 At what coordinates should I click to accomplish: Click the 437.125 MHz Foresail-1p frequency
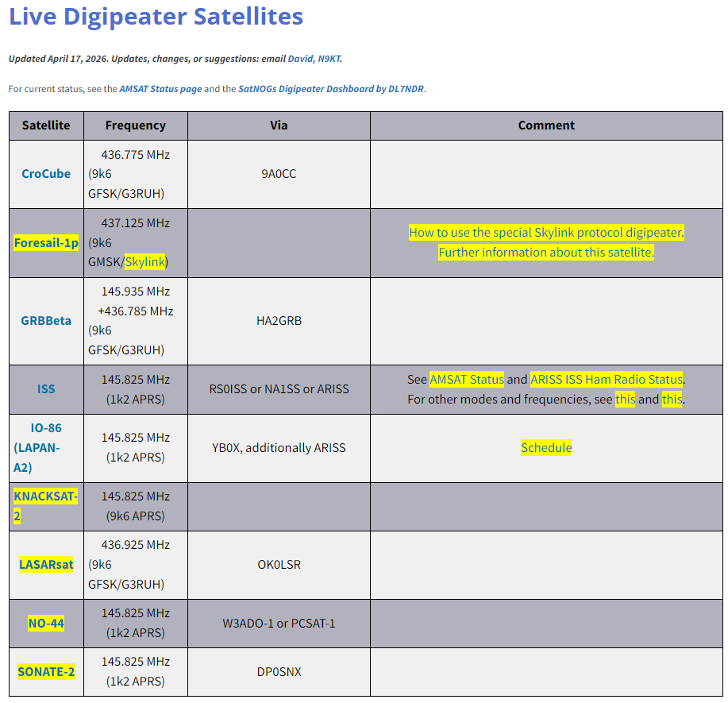(x=136, y=223)
